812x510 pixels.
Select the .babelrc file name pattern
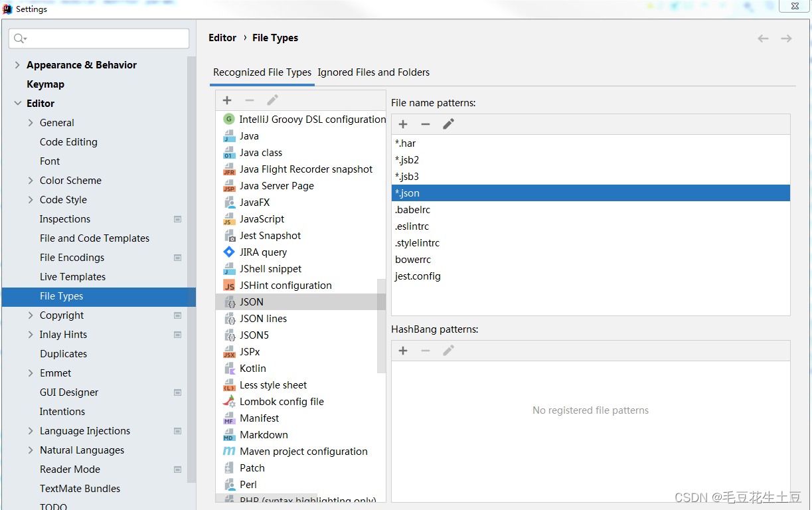tap(412, 209)
